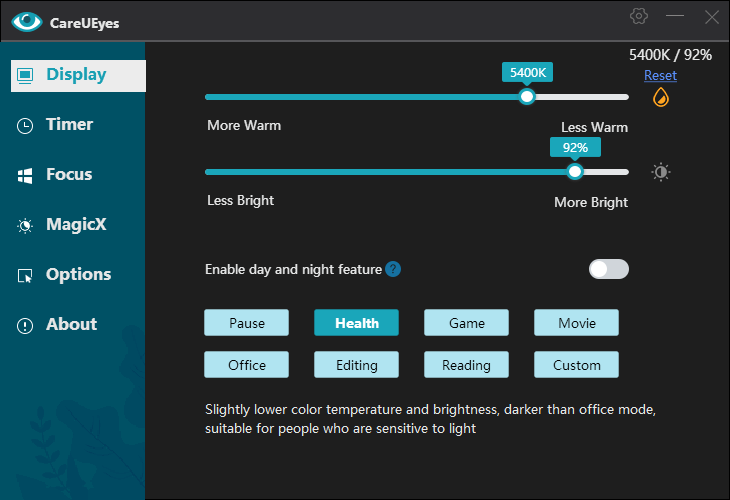Screen dimensions: 730x500
Task: Click the Health mode description text
Action: pos(430,419)
